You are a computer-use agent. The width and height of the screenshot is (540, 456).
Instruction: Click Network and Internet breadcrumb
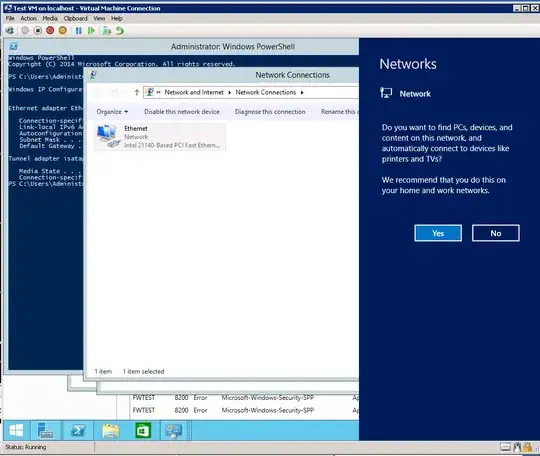(194, 92)
